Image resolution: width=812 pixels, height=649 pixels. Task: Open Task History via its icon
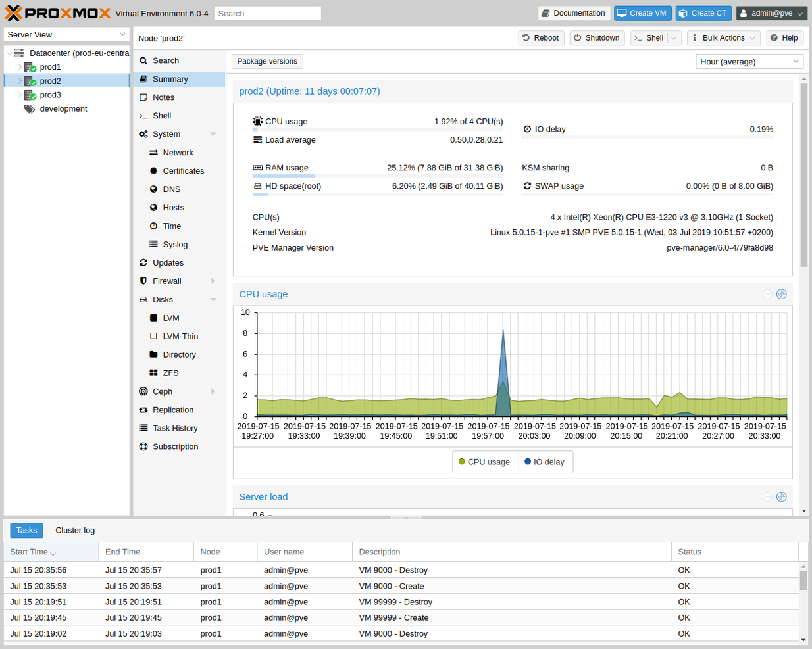[x=143, y=428]
